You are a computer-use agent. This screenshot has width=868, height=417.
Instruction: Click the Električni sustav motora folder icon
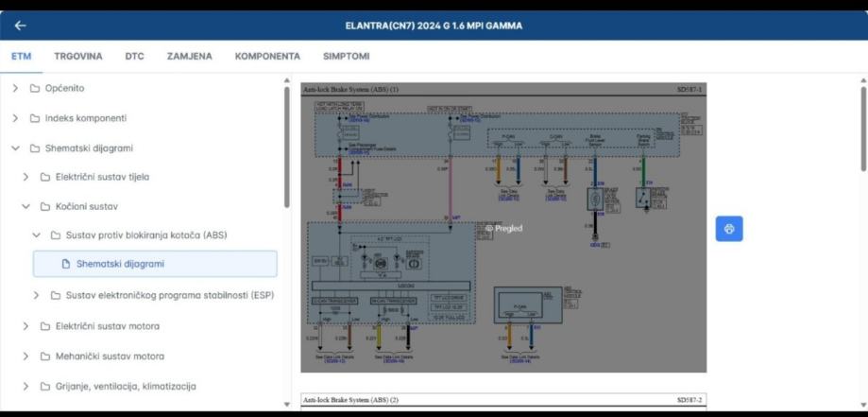44,326
